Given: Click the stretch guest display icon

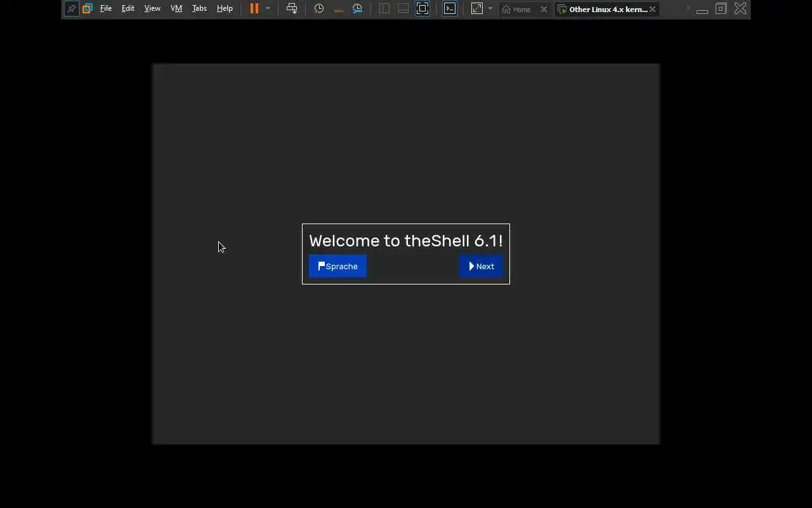Looking at the screenshot, I should (x=477, y=9).
